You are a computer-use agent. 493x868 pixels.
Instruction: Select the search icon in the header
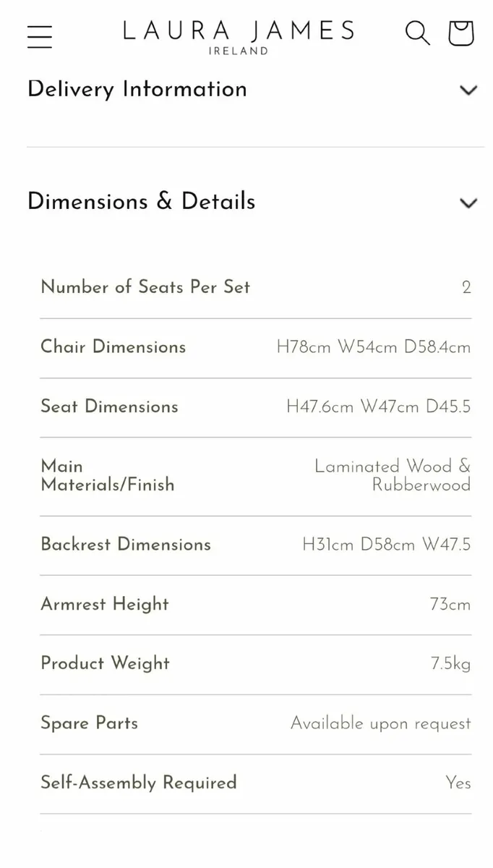pyautogui.click(x=417, y=33)
